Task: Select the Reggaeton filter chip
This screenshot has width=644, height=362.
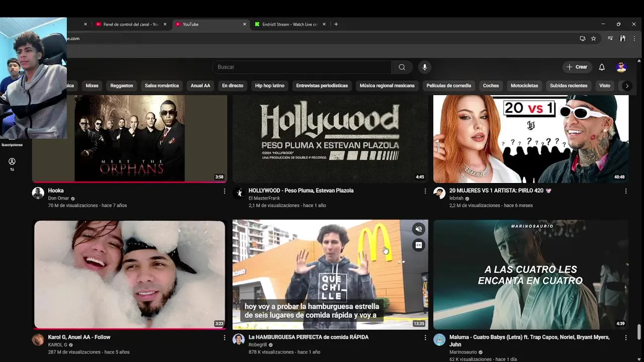Action: click(122, 85)
